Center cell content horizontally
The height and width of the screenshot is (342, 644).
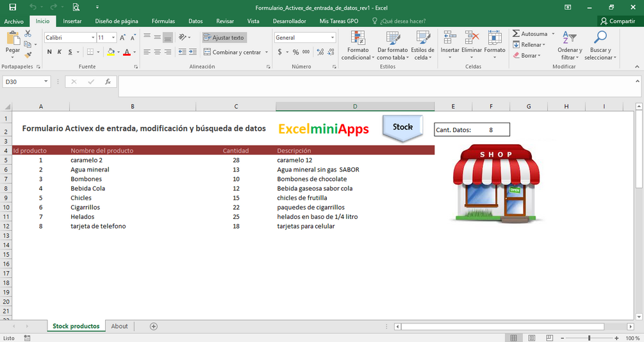pos(157,52)
